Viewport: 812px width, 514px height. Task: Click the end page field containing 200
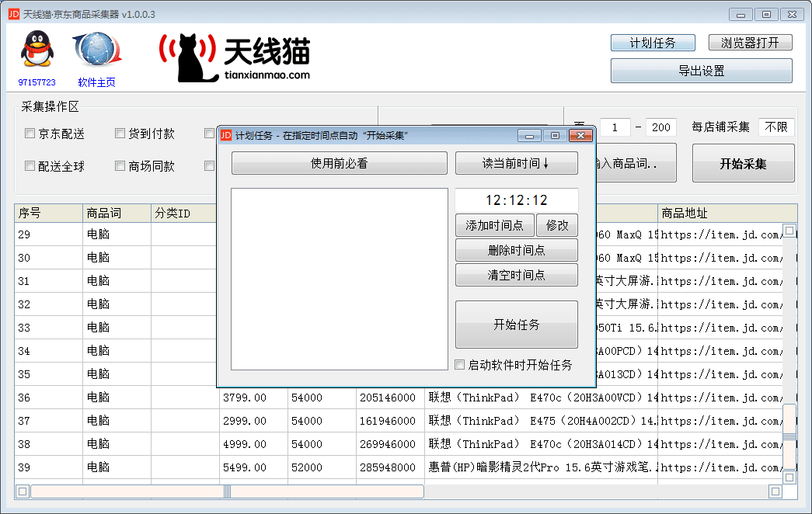(x=660, y=127)
